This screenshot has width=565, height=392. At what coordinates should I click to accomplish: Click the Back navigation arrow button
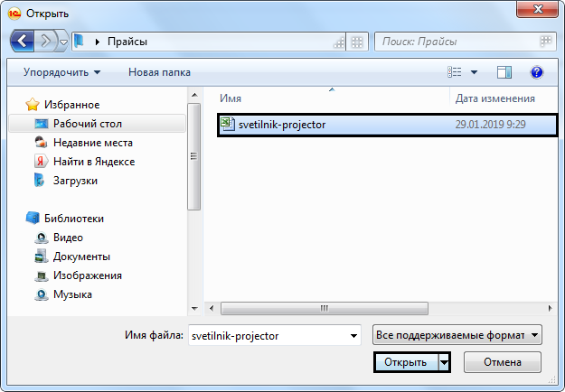(x=24, y=42)
